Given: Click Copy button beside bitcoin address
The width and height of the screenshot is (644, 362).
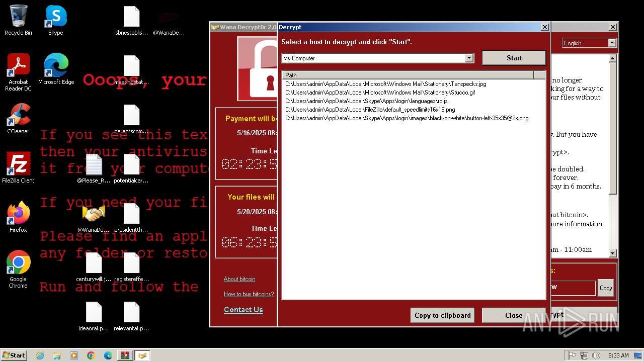Looking at the screenshot, I should (606, 288).
